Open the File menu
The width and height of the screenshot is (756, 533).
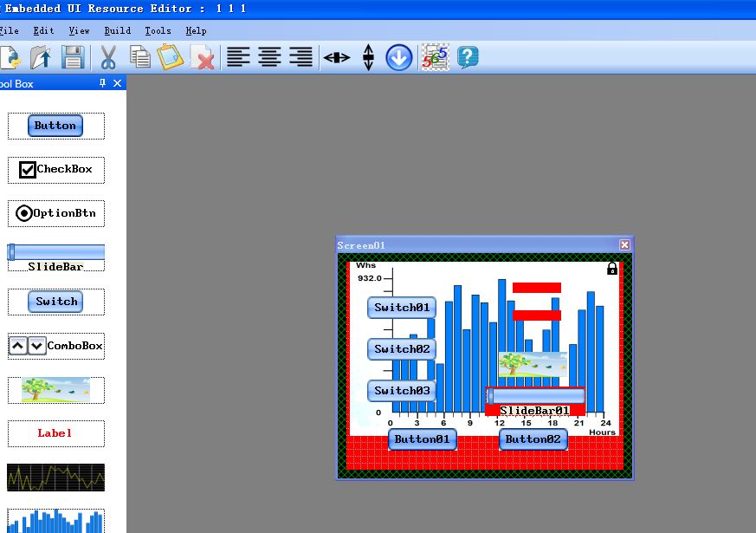[10, 30]
